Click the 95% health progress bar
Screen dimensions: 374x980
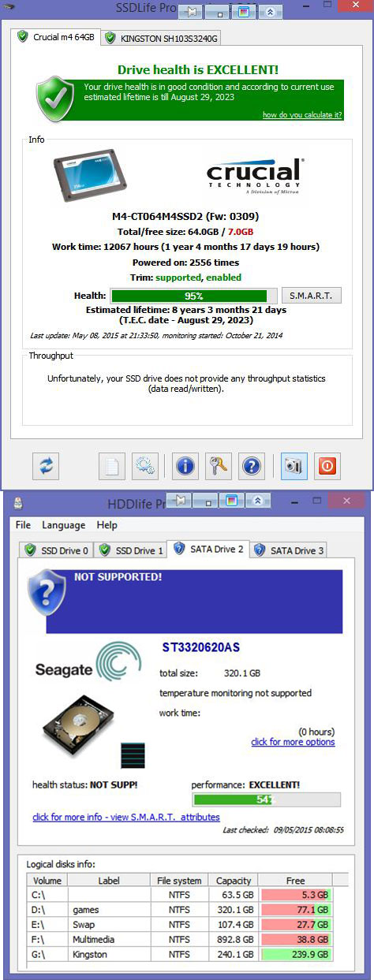[x=194, y=296]
